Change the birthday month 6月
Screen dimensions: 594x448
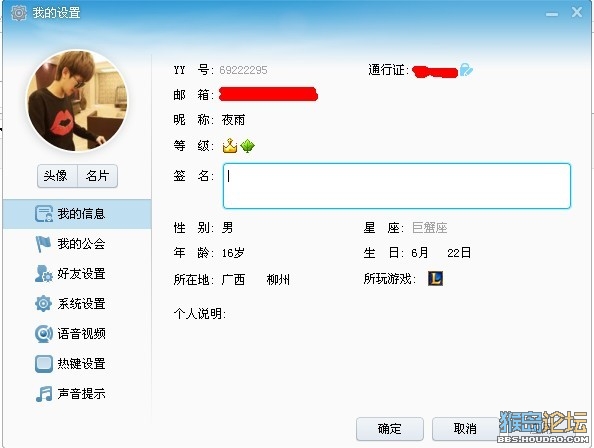(x=420, y=253)
